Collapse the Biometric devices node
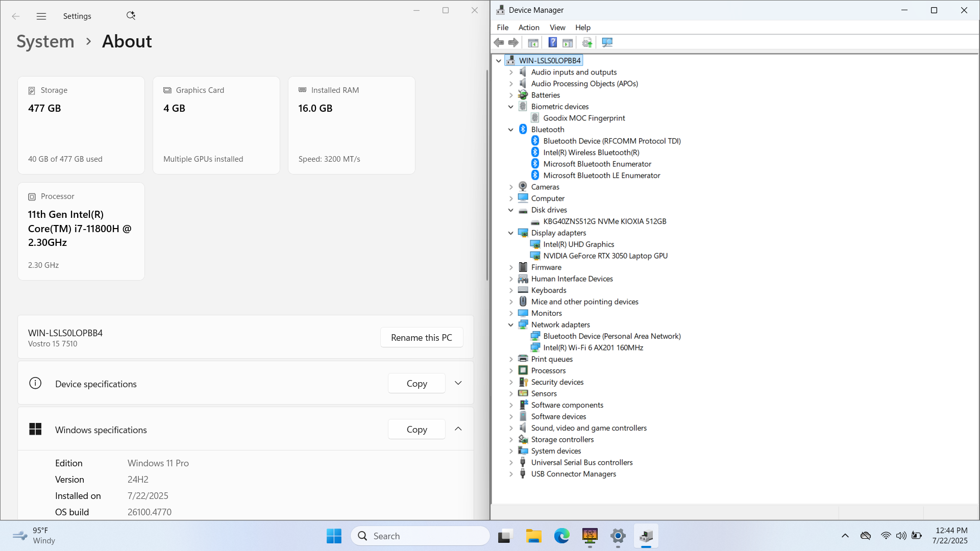 click(x=511, y=107)
